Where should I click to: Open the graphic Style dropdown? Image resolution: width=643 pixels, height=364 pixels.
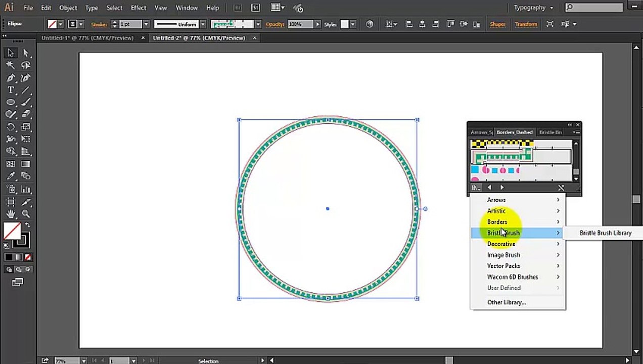[353, 24]
